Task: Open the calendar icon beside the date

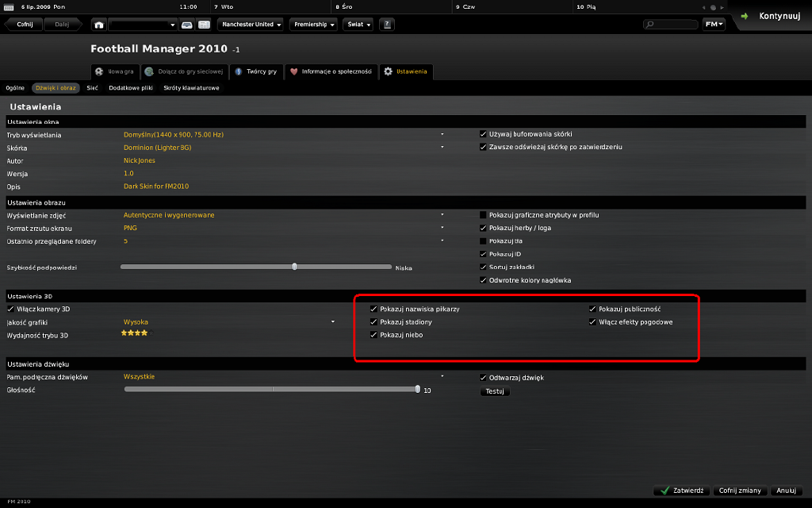Action: tap(9, 7)
